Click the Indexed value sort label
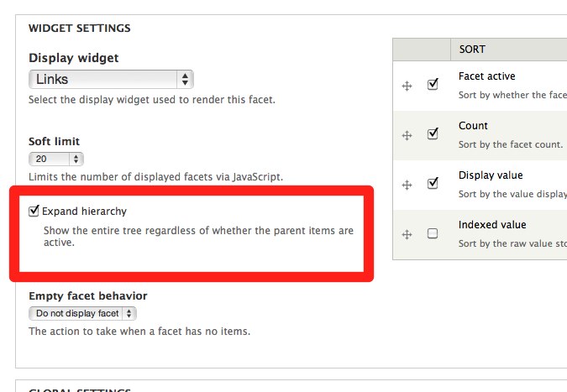The height and width of the screenshot is (392, 567). (492, 225)
